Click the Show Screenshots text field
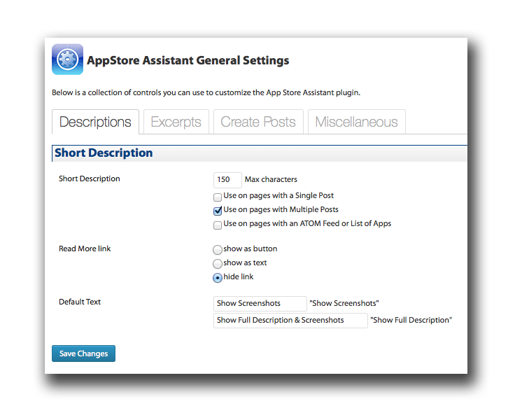This screenshot has width=522, height=420. (x=260, y=303)
